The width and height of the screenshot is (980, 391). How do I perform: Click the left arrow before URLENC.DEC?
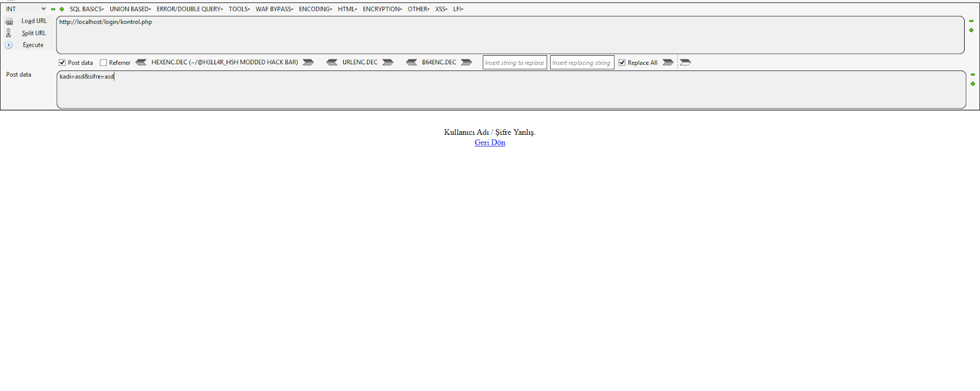click(x=332, y=63)
